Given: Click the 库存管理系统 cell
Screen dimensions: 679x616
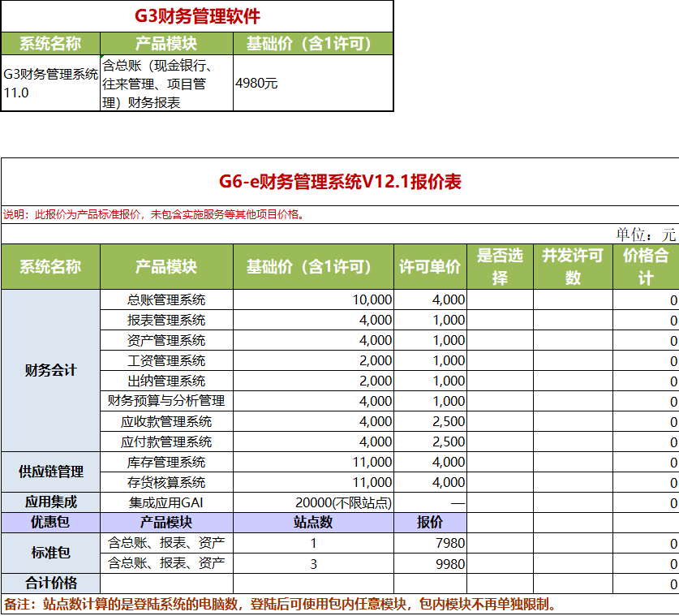Looking at the screenshot, I should coord(167,463).
